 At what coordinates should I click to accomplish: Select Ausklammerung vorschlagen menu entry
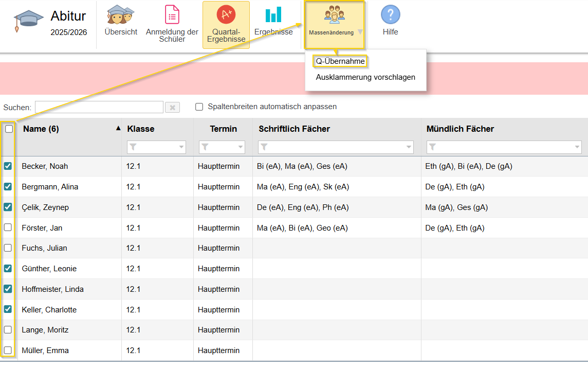pos(365,77)
